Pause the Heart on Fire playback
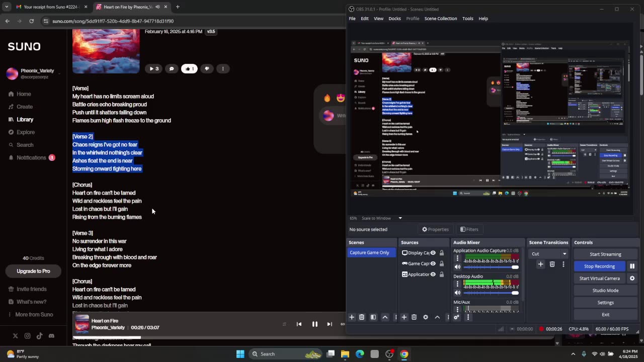644x362 pixels. tap(314, 324)
